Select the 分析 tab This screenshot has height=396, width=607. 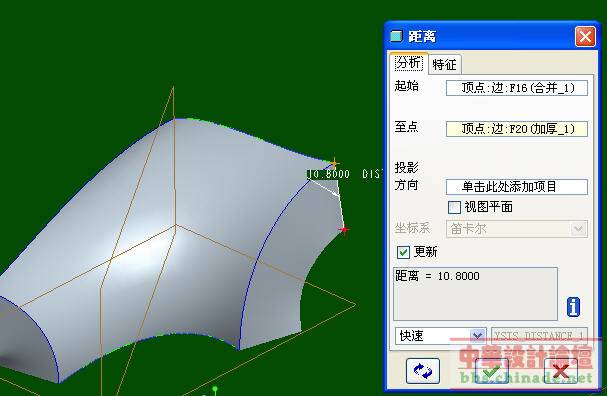pyautogui.click(x=409, y=63)
